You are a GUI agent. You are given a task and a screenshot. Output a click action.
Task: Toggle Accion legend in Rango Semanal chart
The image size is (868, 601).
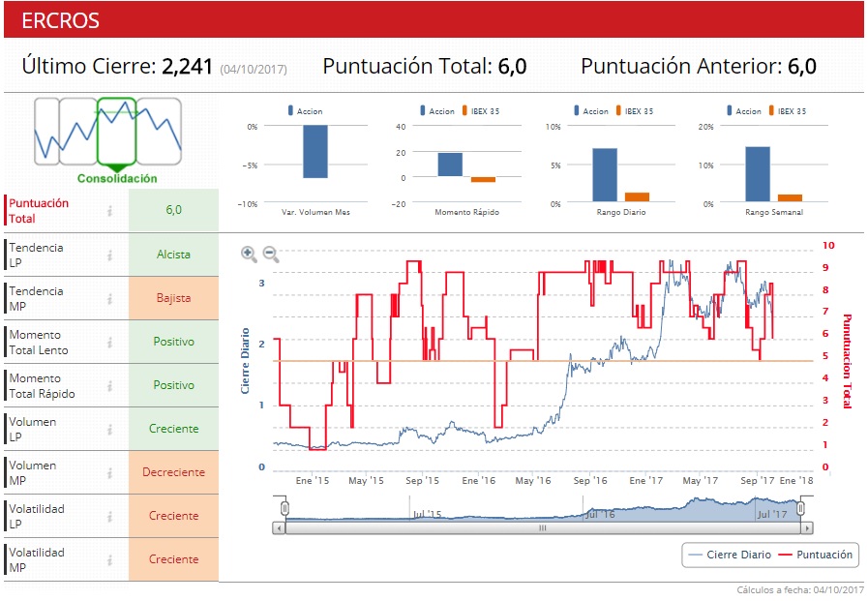tap(743, 111)
